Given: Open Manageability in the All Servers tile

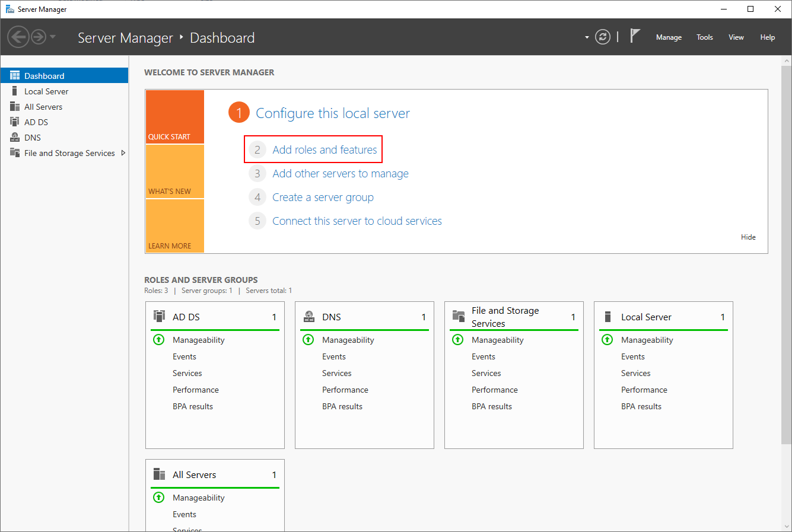Looking at the screenshot, I should click(x=199, y=498).
